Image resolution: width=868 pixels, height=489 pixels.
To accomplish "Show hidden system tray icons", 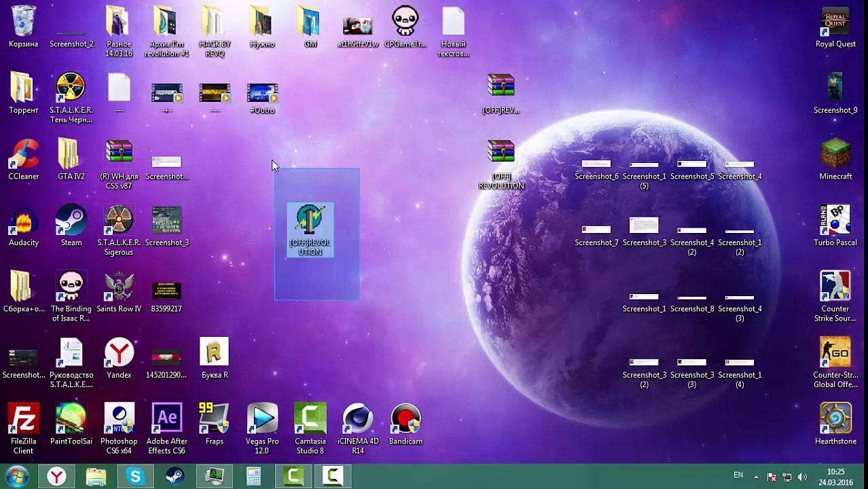I will click(x=756, y=477).
